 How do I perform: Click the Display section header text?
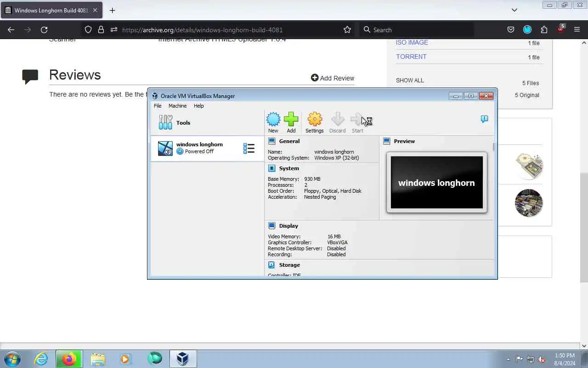click(x=288, y=226)
